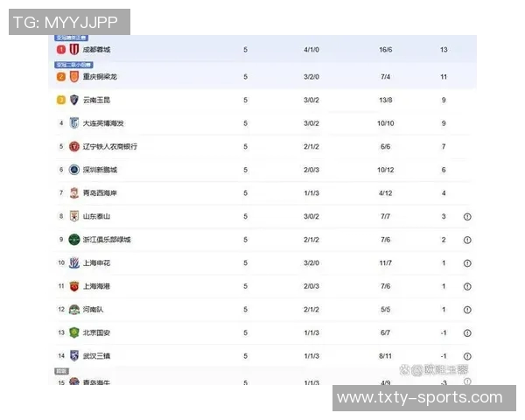This screenshot has width=525, height=420.
Task: Open the 河南队 team name link
Action: pyautogui.click(x=93, y=310)
